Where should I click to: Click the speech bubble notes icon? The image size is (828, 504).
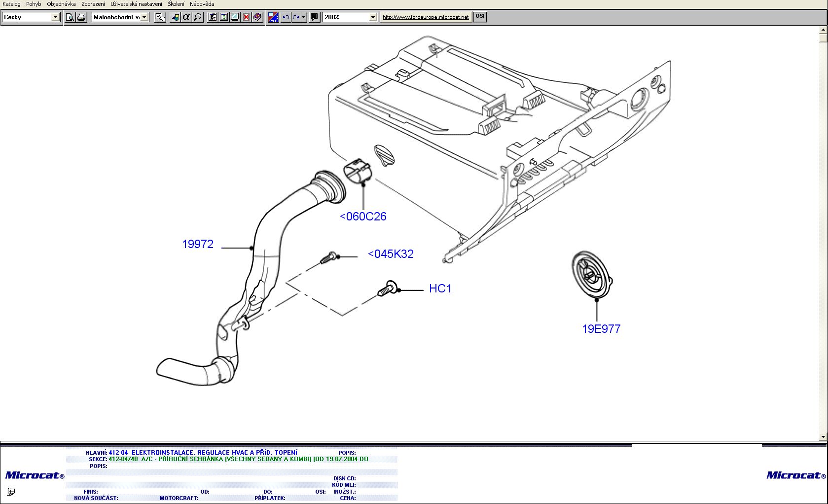click(315, 17)
